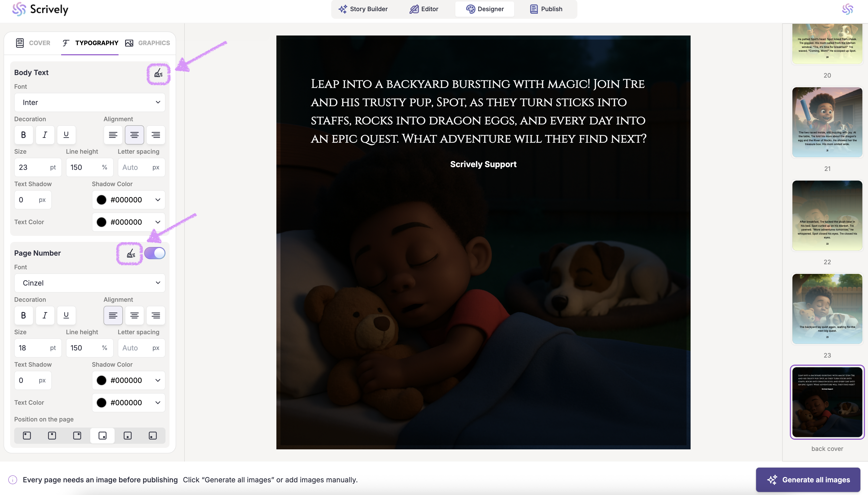Click Scrively logo in top-right corner
This screenshot has height=495, width=868.
coord(847,9)
